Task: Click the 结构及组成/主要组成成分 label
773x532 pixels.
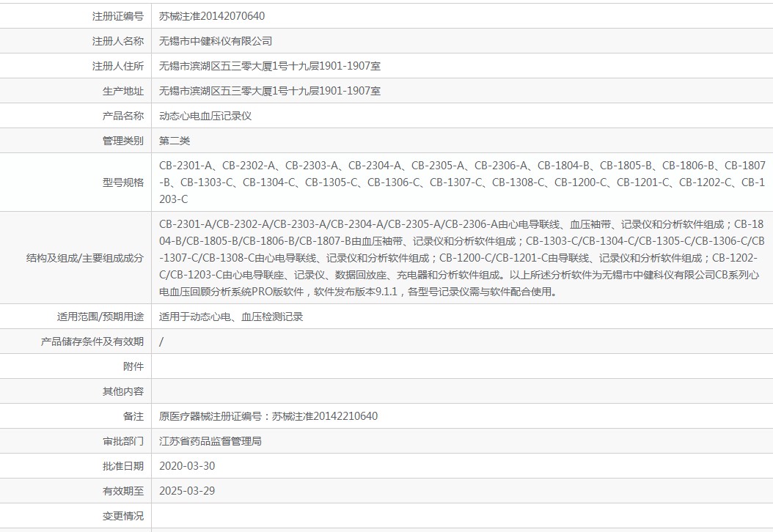Action: [85, 258]
